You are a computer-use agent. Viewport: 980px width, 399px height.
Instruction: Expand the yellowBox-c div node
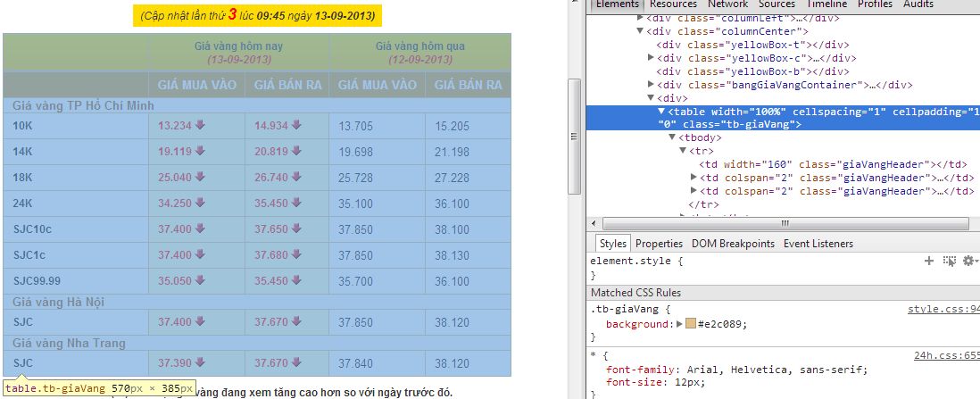651,58
